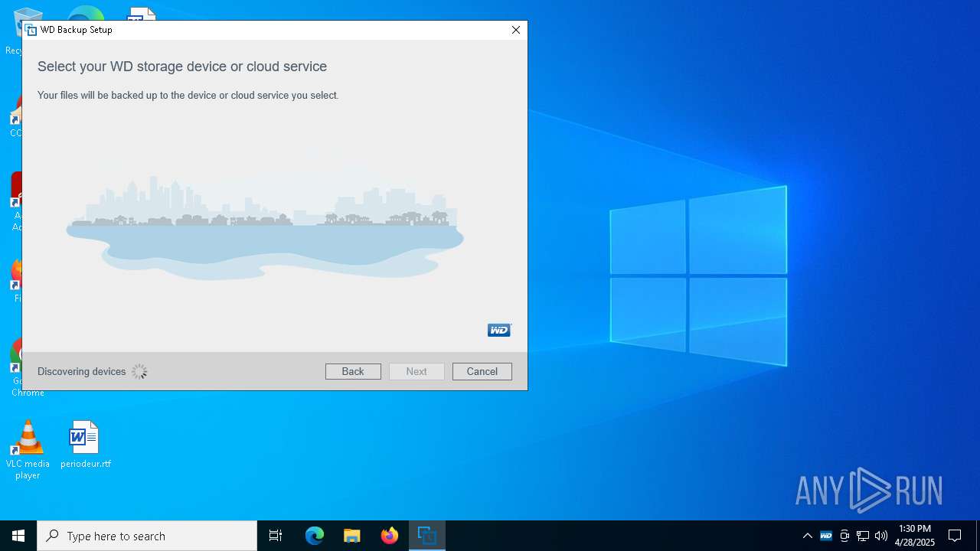
Task: Click the 'Select your WD storage device' heading
Action: pyautogui.click(x=182, y=67)
